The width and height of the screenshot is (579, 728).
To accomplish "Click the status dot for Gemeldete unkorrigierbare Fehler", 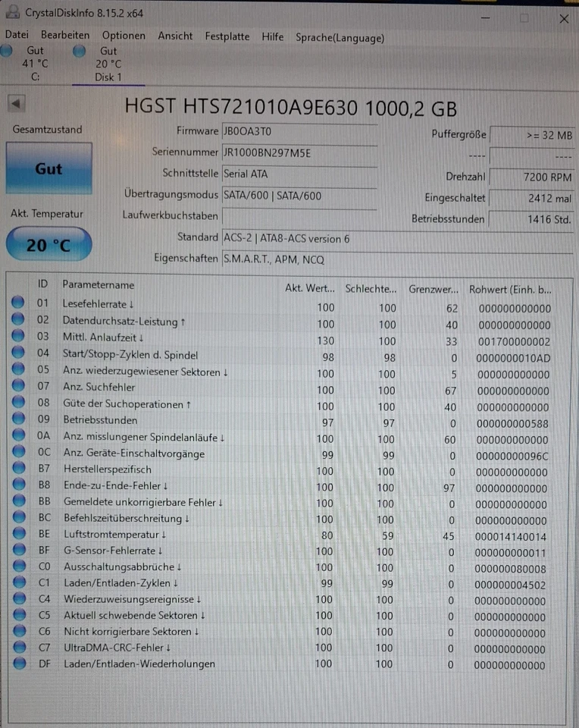I will coord(19,500).
